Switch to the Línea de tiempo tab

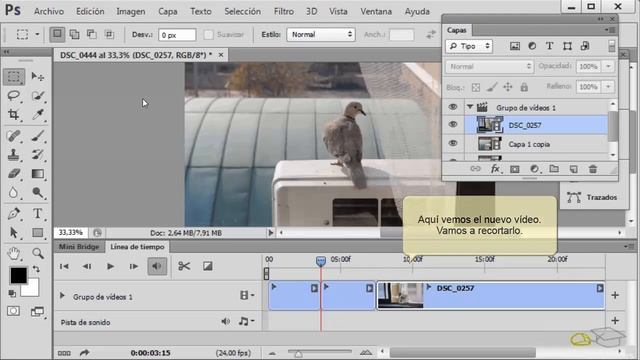[x=137, y=247]
